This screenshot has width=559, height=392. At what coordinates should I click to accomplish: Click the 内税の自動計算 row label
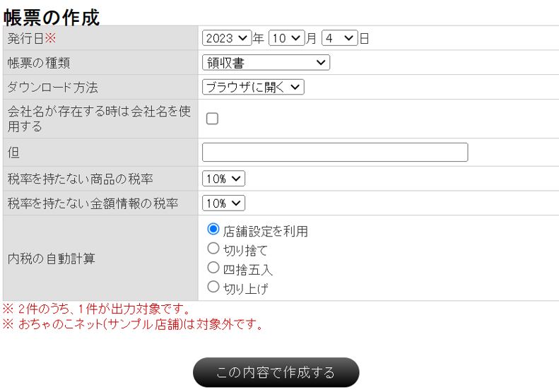point(51,259)
